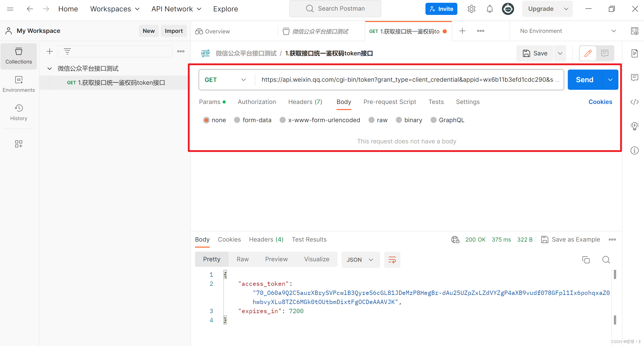Select the x-www-form-urlencoded radio button

click(x=283, y=120)
